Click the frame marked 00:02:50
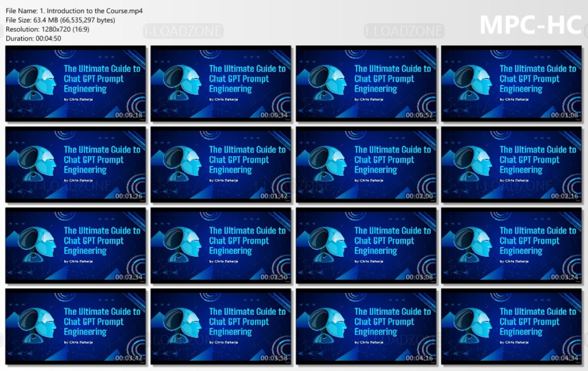 click(x=221, y=246)
